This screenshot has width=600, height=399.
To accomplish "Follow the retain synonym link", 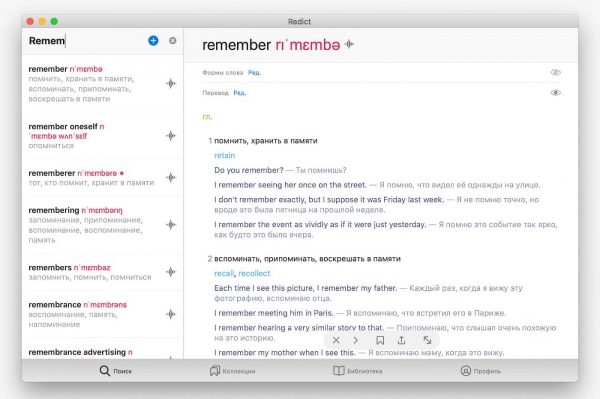I will tap(225, 155).
